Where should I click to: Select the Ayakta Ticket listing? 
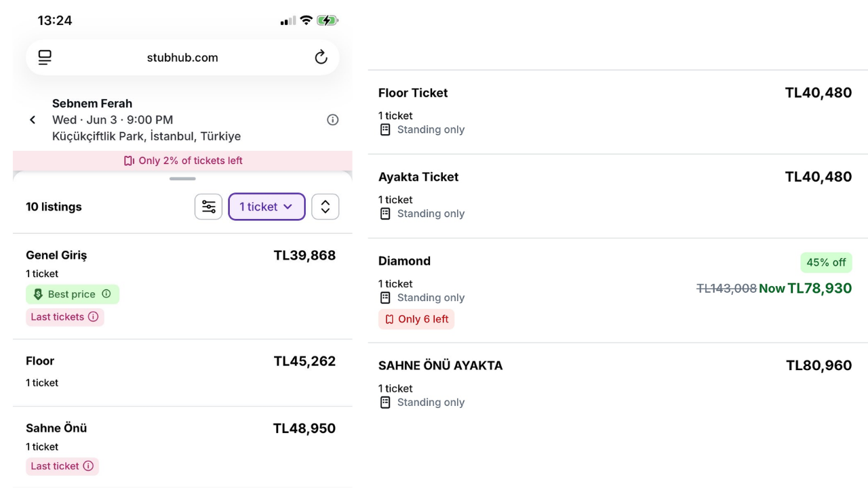[618, 196]
